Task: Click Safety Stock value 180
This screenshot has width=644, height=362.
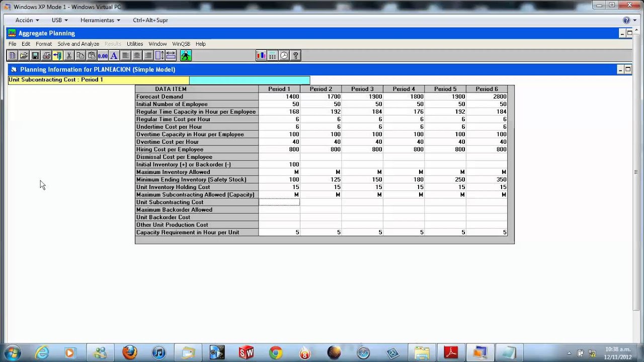Action: (x=404, y=179)
